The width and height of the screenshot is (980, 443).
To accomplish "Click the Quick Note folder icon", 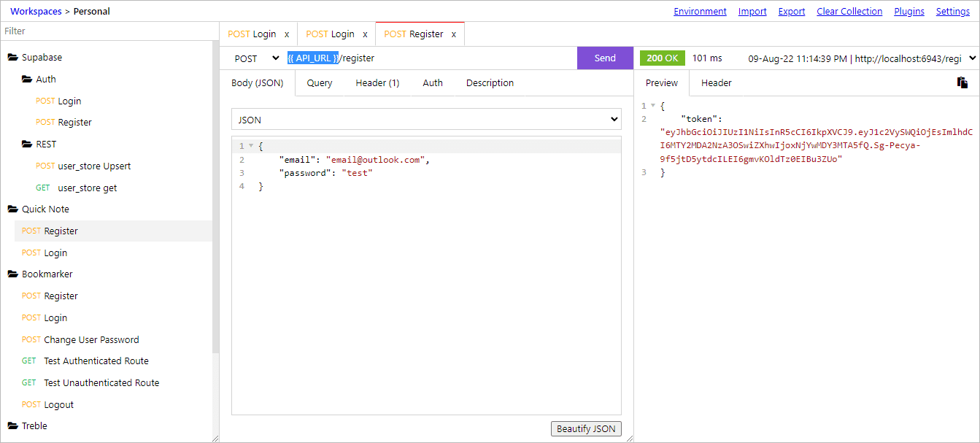I will point(12,209).
